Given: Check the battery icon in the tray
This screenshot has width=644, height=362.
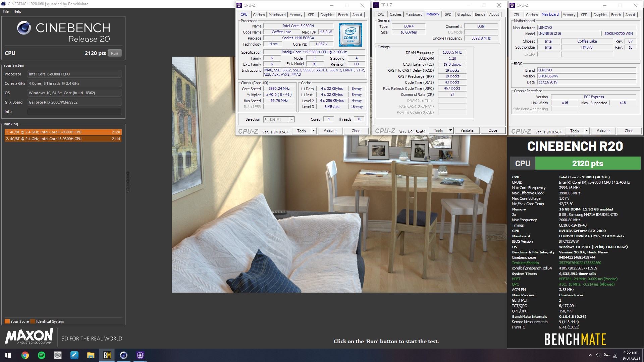Looking at the screenshot, I should [607, 355].
